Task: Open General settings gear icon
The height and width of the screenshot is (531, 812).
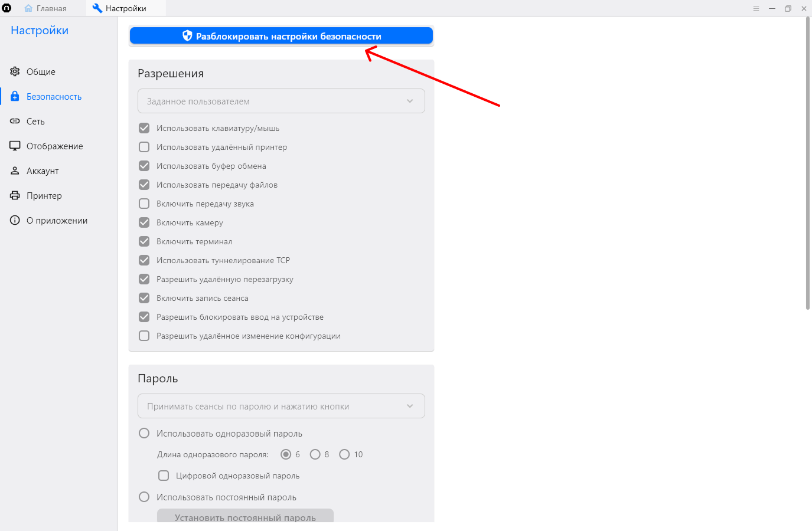Action: pos(15,71)
